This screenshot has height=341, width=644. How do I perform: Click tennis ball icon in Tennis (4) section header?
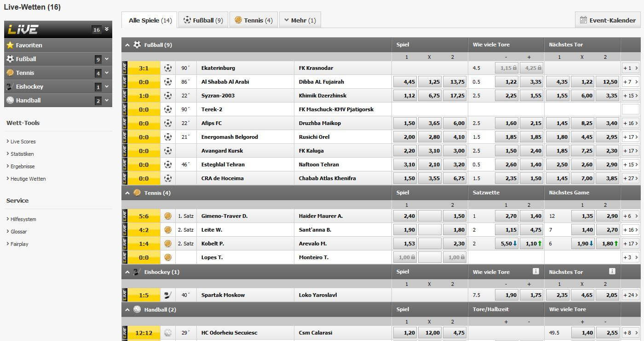pyautogui.click(x=137, y=193)
